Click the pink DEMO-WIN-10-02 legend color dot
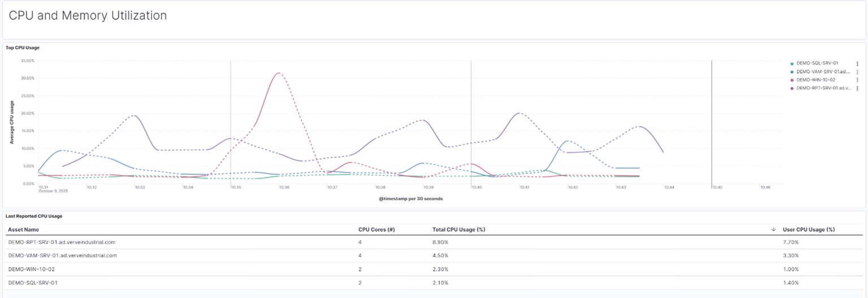Image resolution: width=868 pixels, height=298 pixels. [x=792, y=80]
